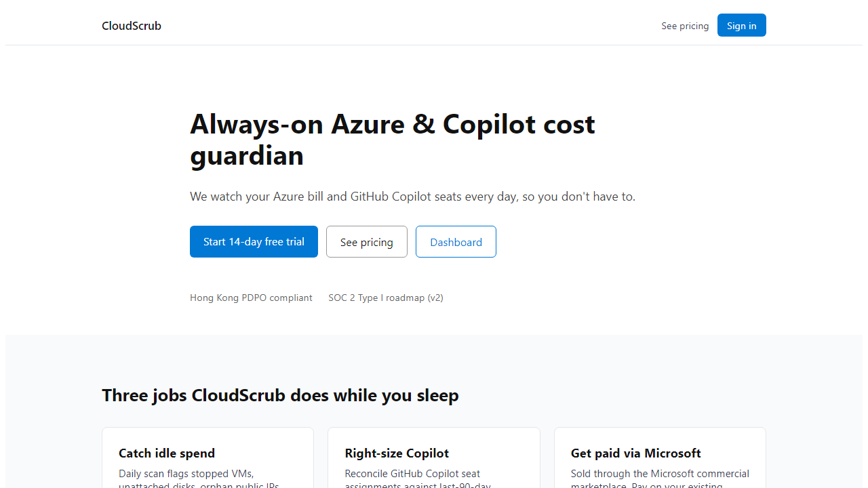
Task: Click the Three jobs CloudScrub does heading
Action: point(280,395)
